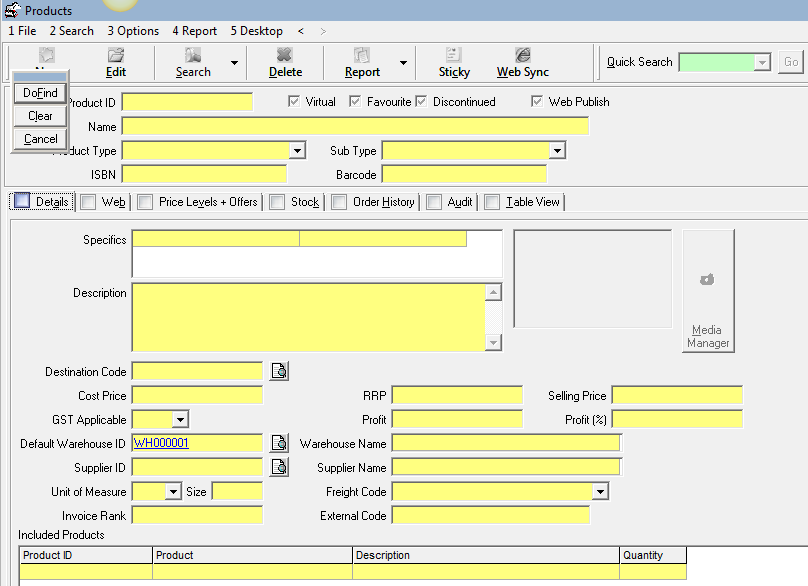This screenshot has width=808, height=586.
Task: Toggle the Virtual checkbox
Action: pyautogui.click(x=294, y=102)
